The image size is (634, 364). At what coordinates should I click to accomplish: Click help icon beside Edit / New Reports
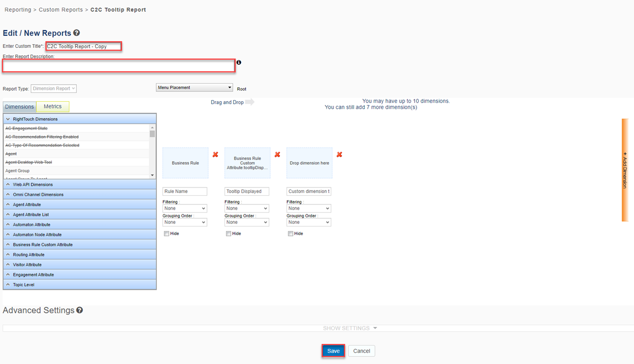click(x=77, y=33)
